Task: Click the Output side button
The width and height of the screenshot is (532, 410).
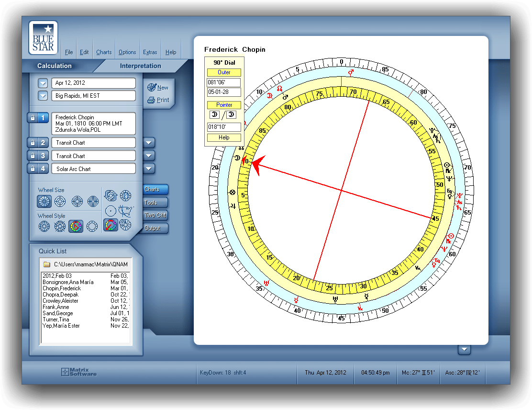Action: [x=155, y=228]
